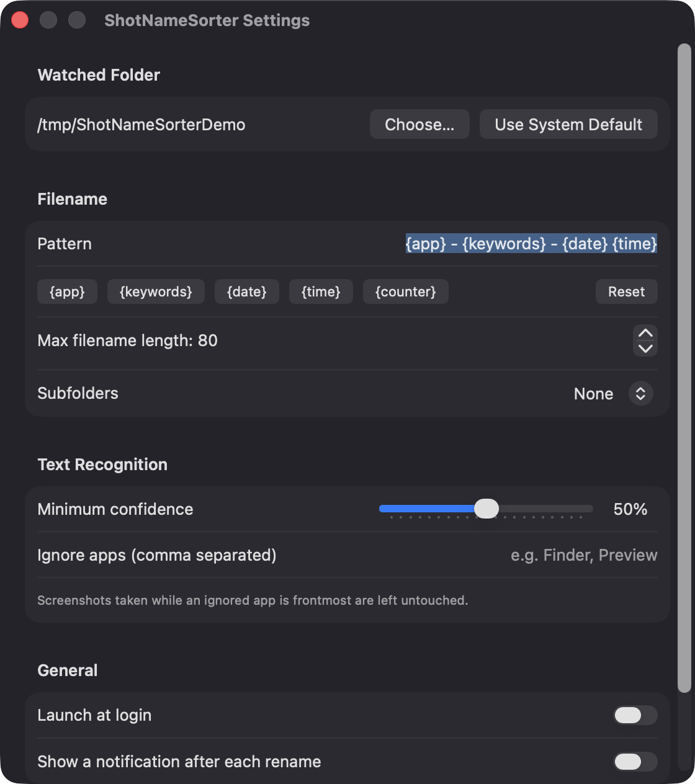
Task: Click the Choose... folder button
Action: (x=419, y=124)
